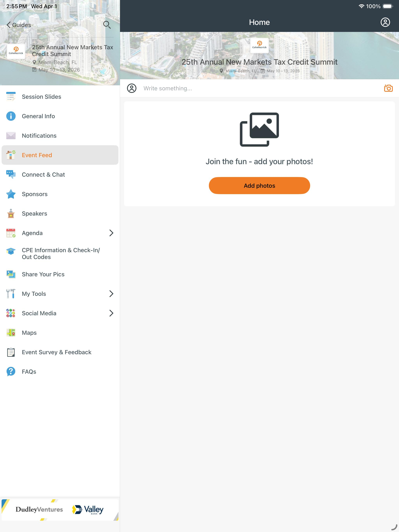Tap the Sponsors star icon

(11, 194)
